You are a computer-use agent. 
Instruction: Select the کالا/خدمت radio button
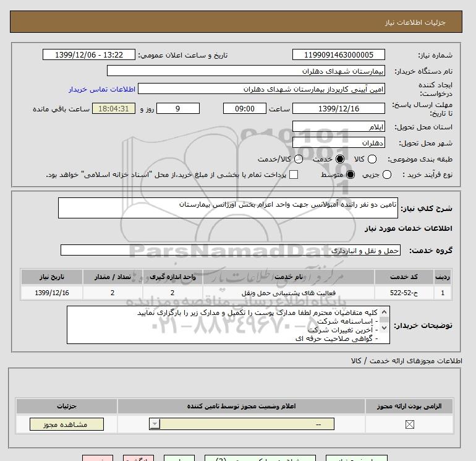(299, 159)
